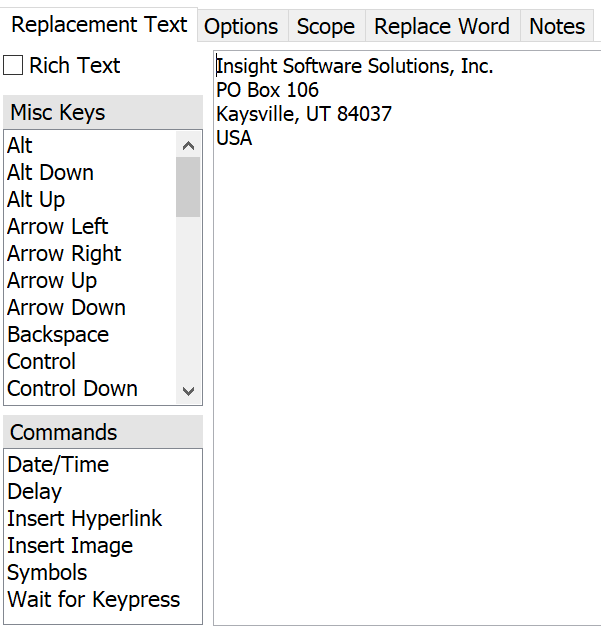
Task: Open the Symbols command
Action: click(47, 573)
